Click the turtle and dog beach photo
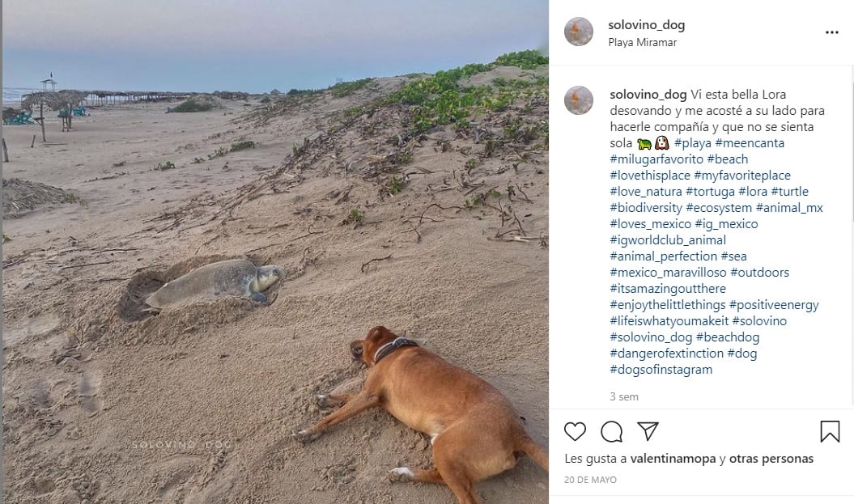This screenshot has height=504, width=854. click(x=275, y=251)
